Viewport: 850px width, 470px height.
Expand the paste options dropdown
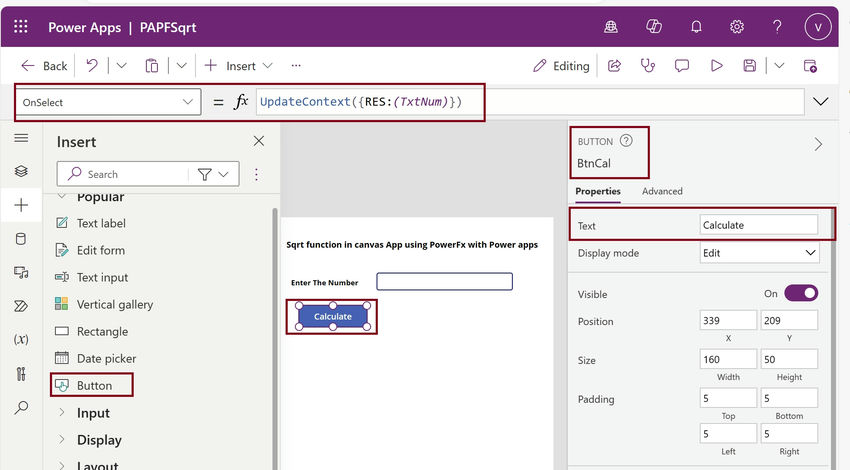(x=182, y=66)
